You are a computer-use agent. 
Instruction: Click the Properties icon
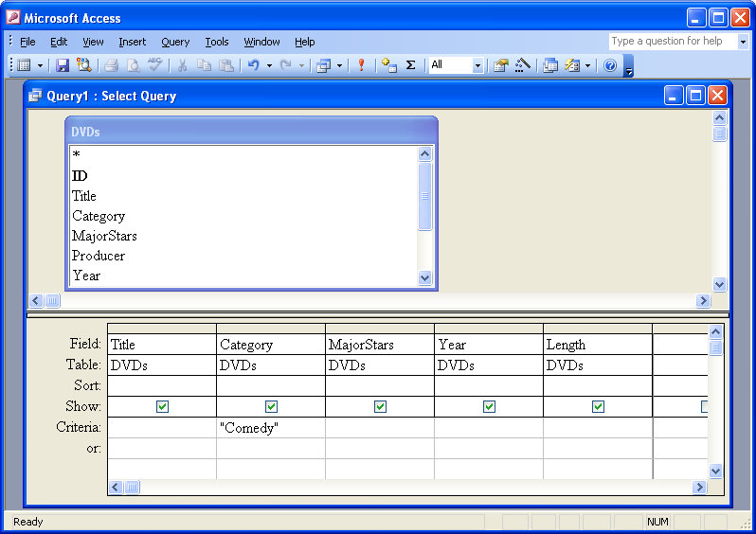[501, 65]
